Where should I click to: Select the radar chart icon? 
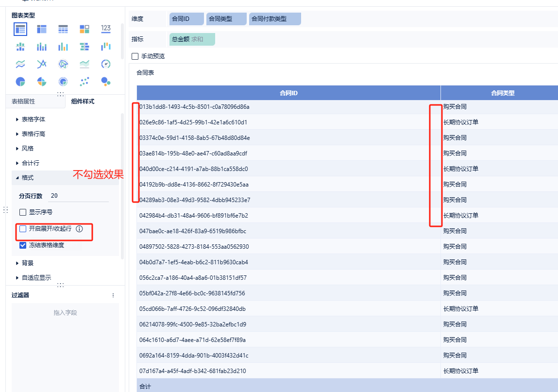63,64
